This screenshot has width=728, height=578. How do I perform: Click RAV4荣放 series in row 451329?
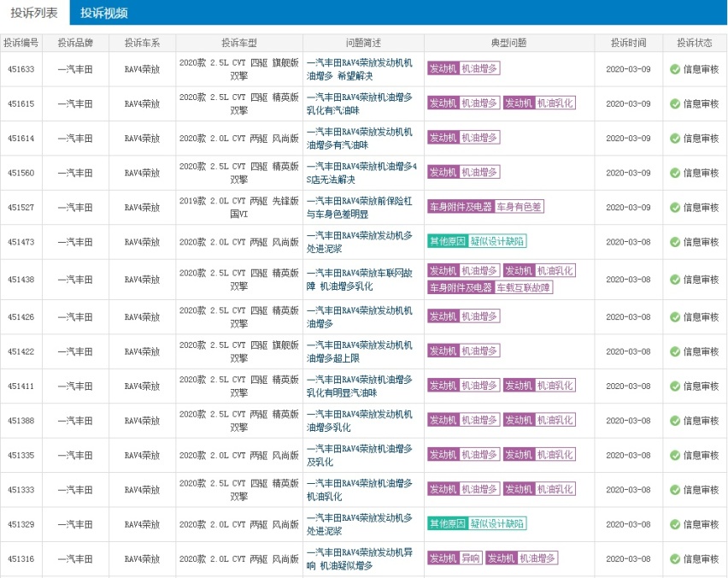coord(142,524)
